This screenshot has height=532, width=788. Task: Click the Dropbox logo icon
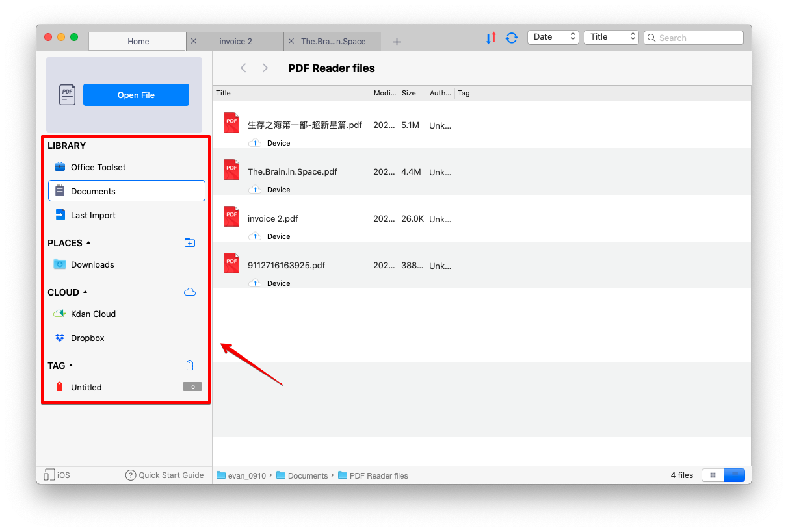[60, 338]
